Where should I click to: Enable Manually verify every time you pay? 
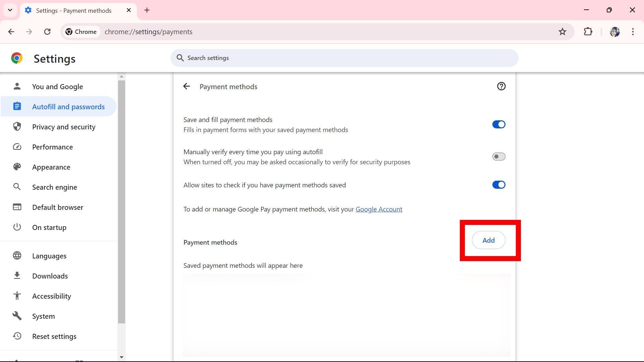tap(499, 156)
